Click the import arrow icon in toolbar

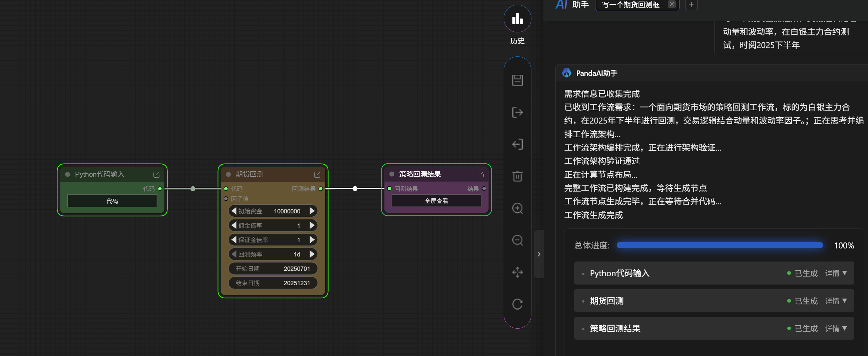[x=517, y=144]
